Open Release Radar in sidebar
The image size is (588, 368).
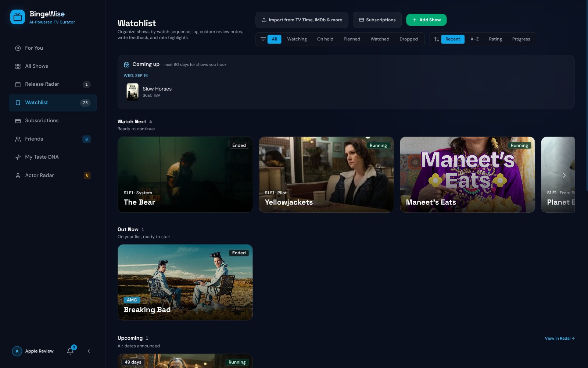(53, 84)
